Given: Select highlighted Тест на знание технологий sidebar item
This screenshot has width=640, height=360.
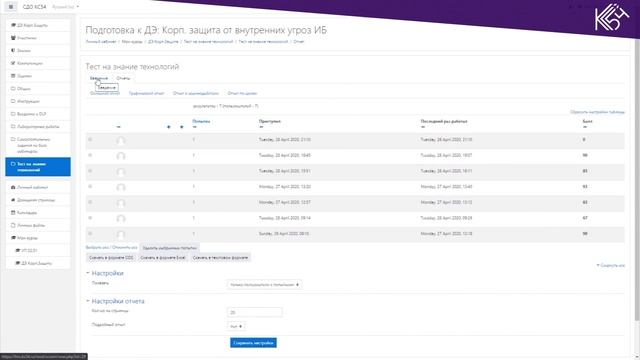Looking at the screenshot, I should tap(38, 167).
